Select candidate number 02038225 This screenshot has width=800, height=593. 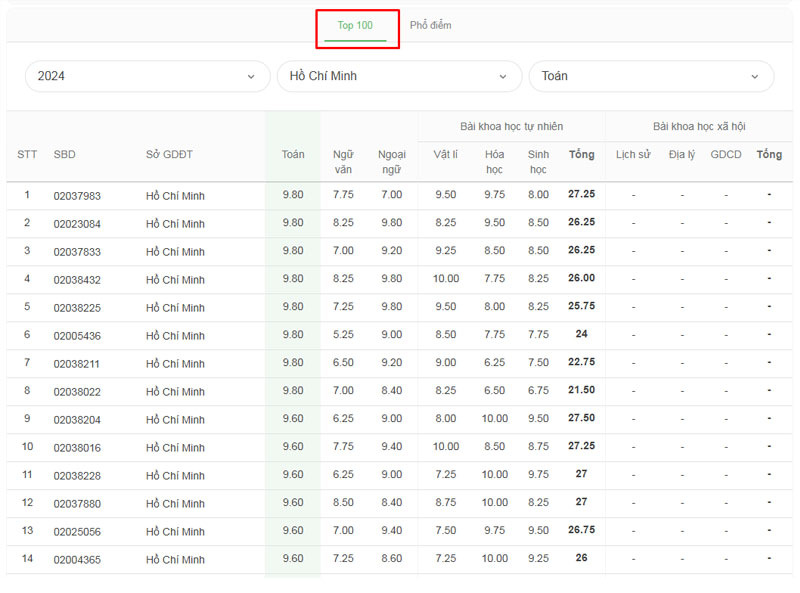click(x=77, y=308)
